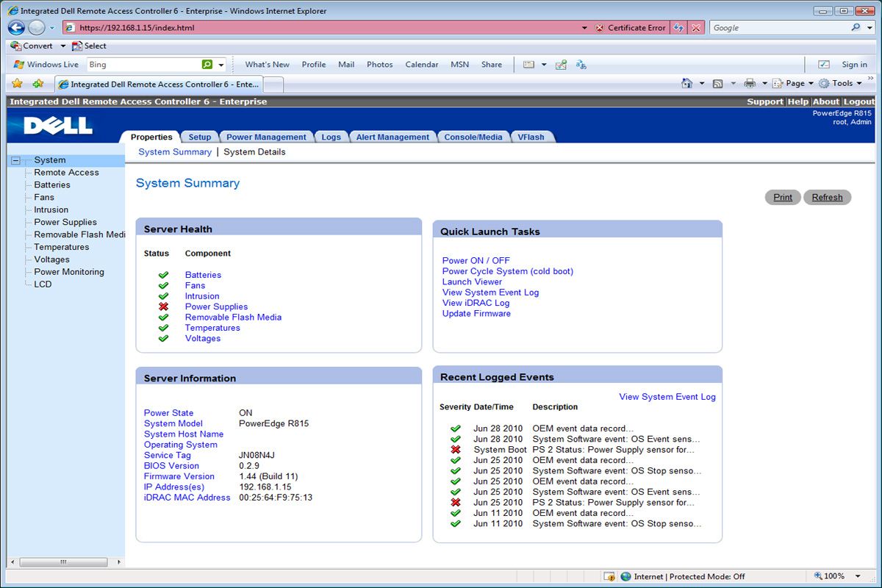Switch to the Setup tab
882x588 pixels.
tap(199, 137)
